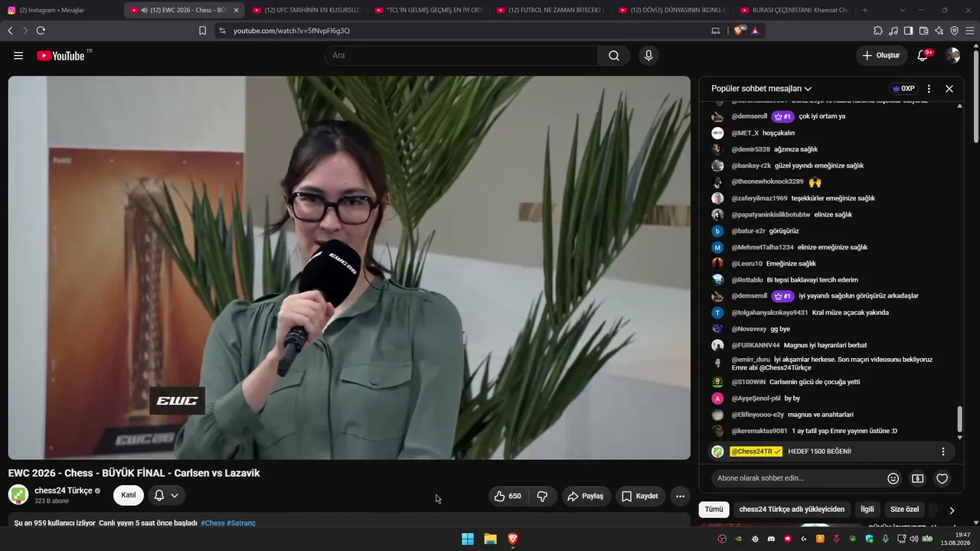This screenshot has width=980, height=551.
Task: View site information icon in address bar
Action: pyautogui.click(x=222, y=31)
